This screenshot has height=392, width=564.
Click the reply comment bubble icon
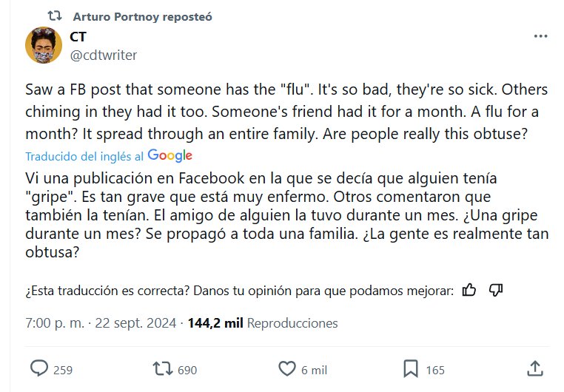click(x=38, y=368)
